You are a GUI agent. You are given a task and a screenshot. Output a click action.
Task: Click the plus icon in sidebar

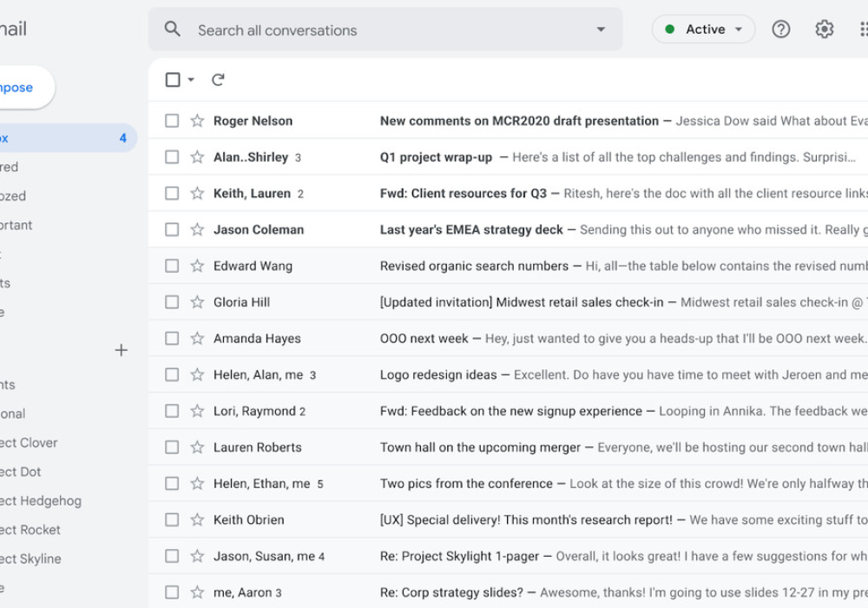[x=121, y=350]
